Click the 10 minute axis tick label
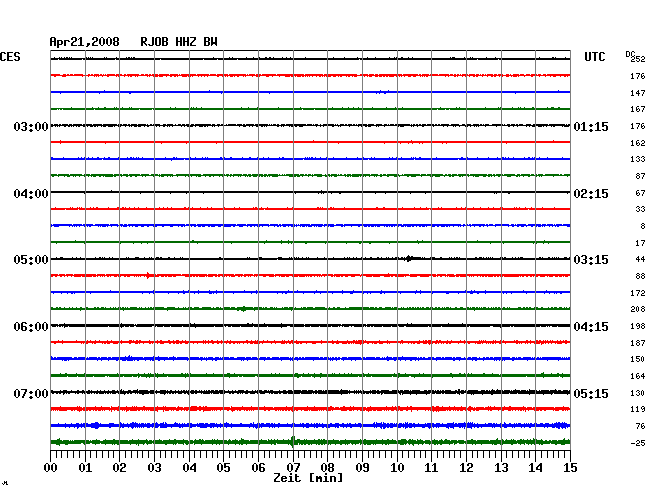This screenshot has width=650, height=494. point(397,468)
